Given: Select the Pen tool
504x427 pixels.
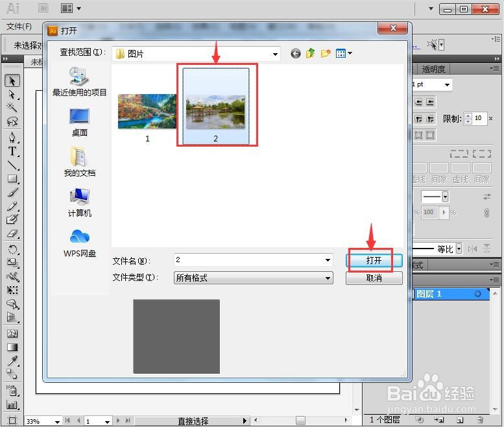Looking at the screenshot, I should tap(12, 138).
